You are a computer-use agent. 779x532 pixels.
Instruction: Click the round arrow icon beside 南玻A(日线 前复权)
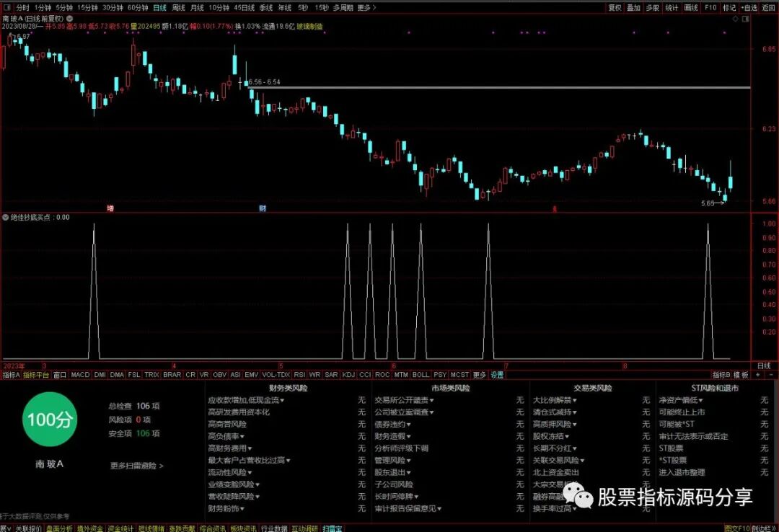(x=70, y=18)
